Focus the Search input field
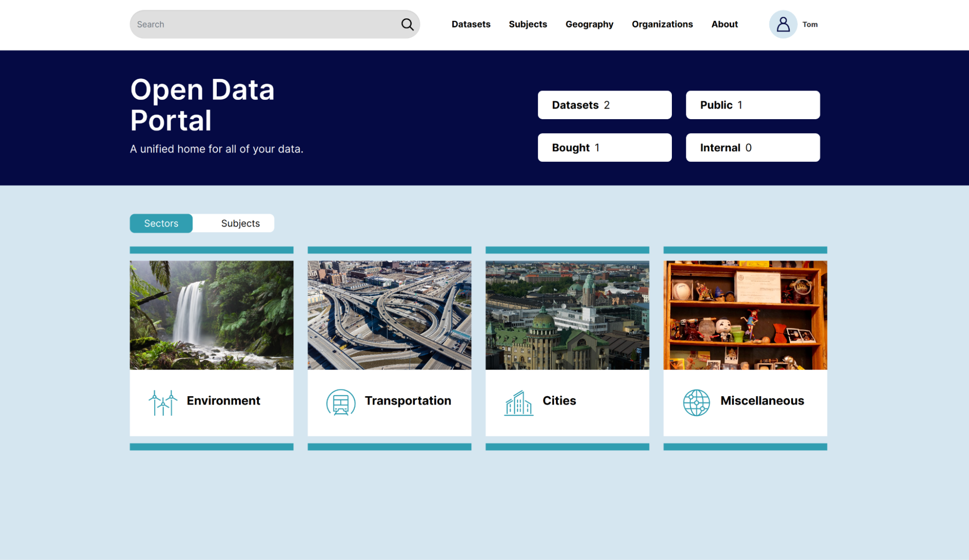The height and width of the screenshot is (560, 969). coord(274,24)
